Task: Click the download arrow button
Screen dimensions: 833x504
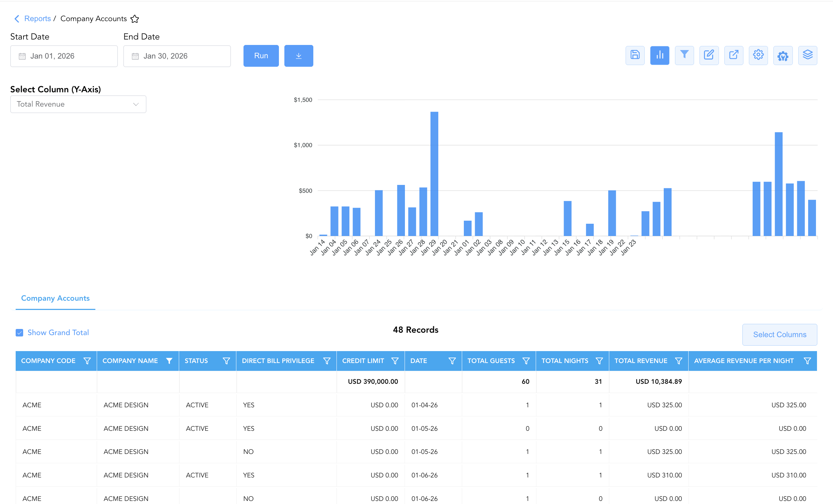Action: (x=299, y=56)
